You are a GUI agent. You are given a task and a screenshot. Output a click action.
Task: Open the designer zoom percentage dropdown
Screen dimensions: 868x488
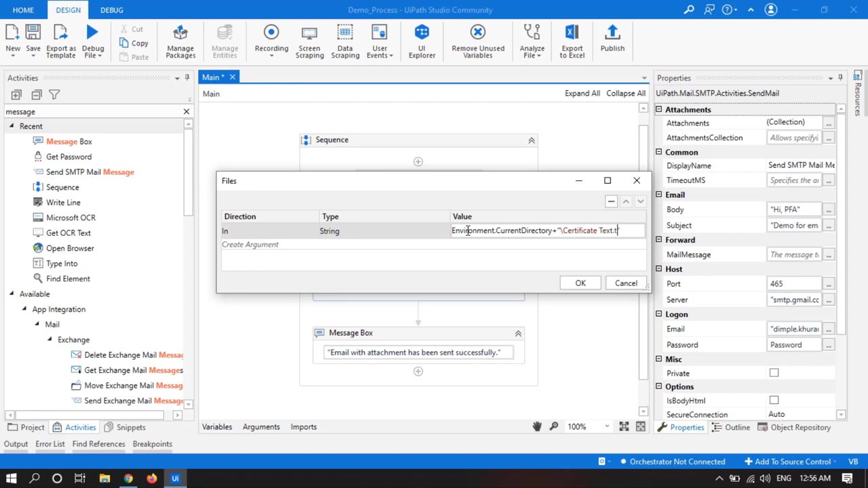point(606,426)
